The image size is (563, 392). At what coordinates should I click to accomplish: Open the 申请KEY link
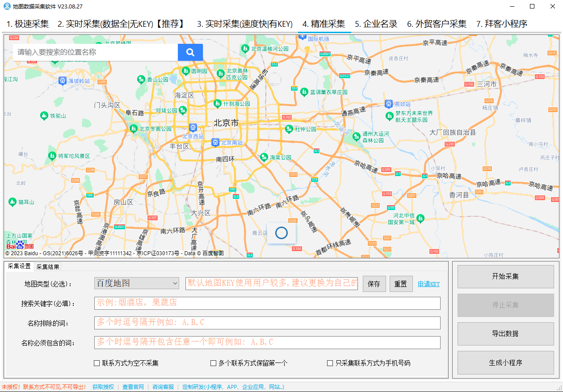coord(429,284)
